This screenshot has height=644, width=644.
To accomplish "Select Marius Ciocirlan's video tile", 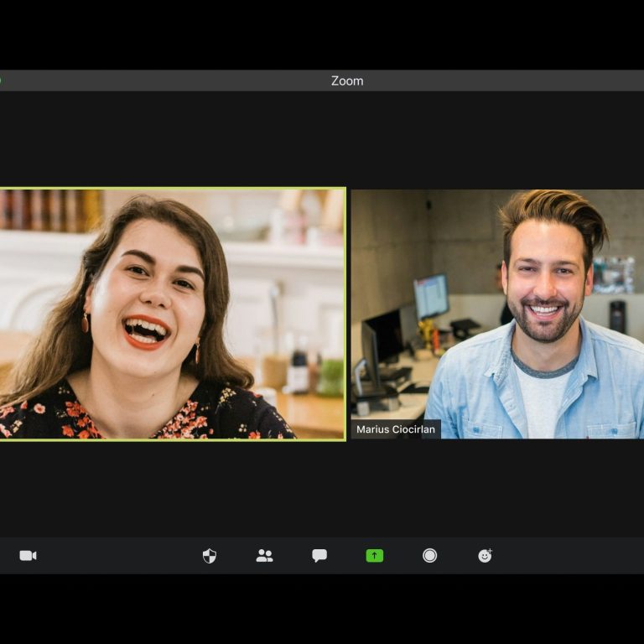I will click(x=497, y=314).
